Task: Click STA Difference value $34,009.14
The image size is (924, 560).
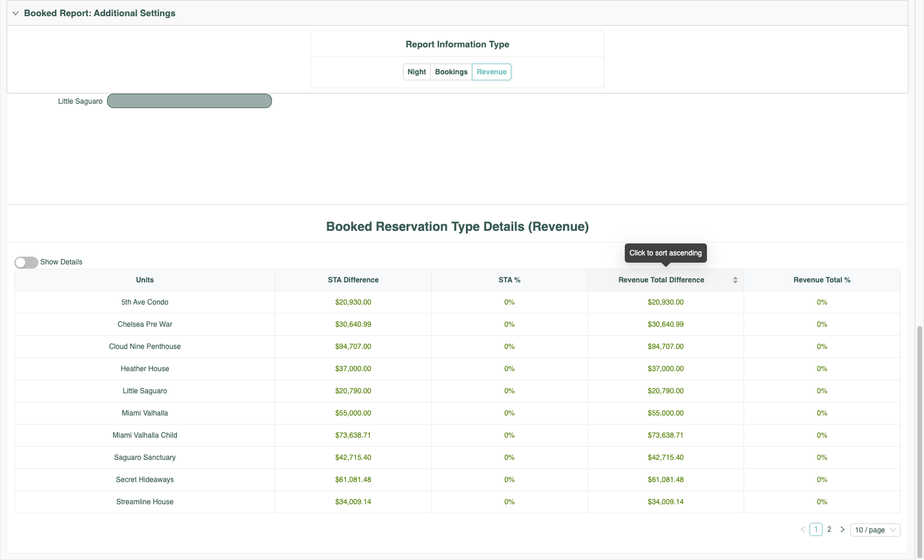Action: 353,502
